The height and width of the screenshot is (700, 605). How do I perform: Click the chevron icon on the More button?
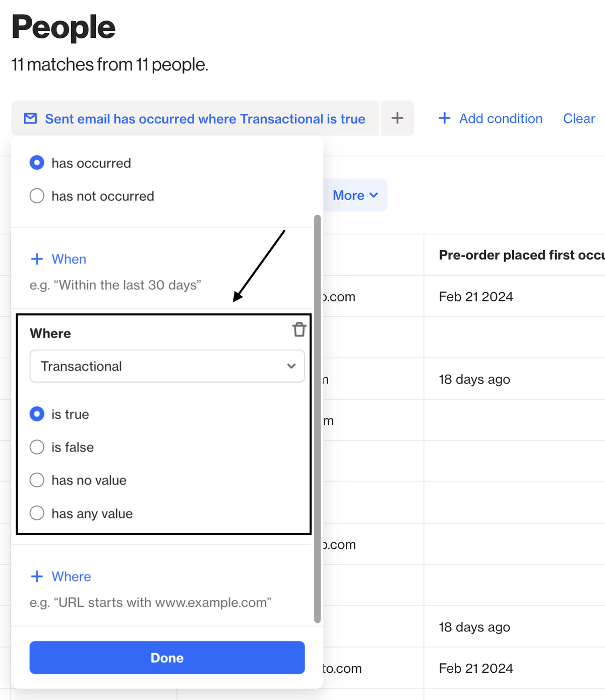pyautogui.click(x=374, y=195)
